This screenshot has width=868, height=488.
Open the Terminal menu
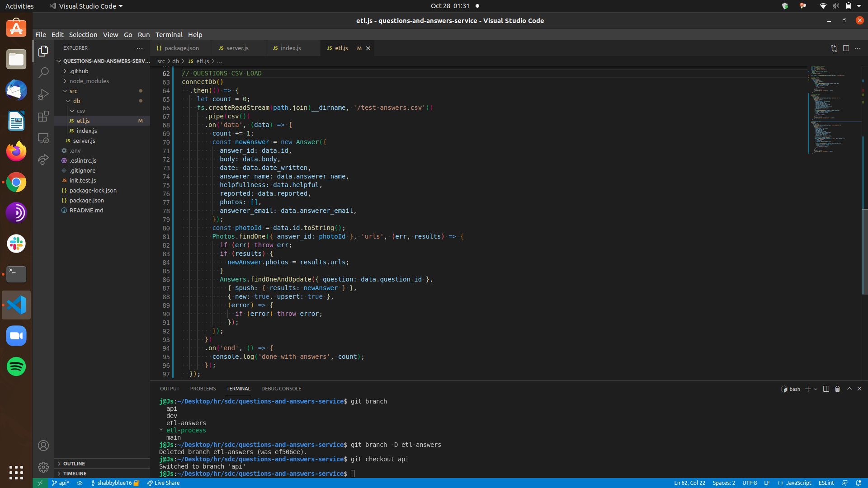coord(169,35)
